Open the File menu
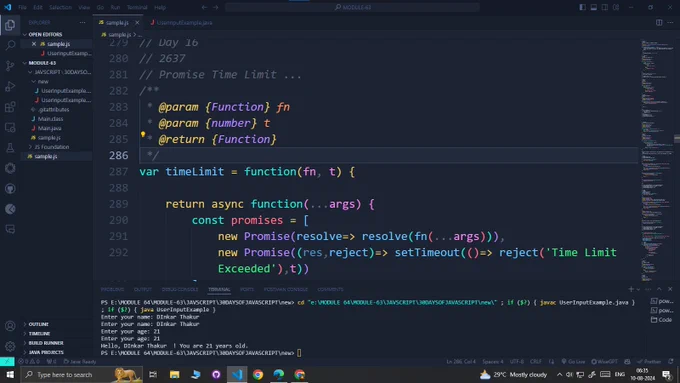The image size is (680, 383). point(22,7)
